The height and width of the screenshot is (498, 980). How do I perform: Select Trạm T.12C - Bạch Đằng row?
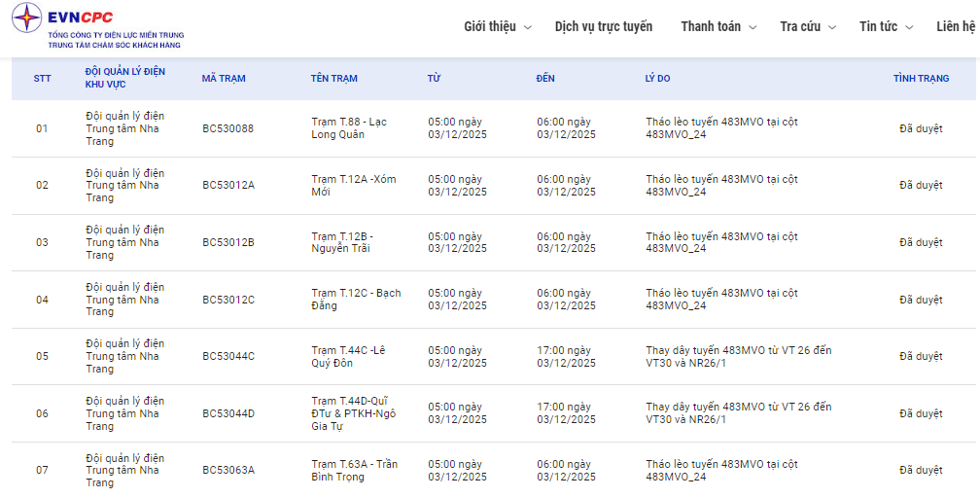coord(355,299)
